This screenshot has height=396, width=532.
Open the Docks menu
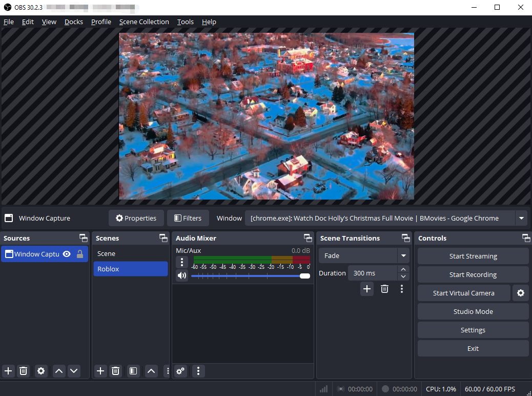click(74, 22)
